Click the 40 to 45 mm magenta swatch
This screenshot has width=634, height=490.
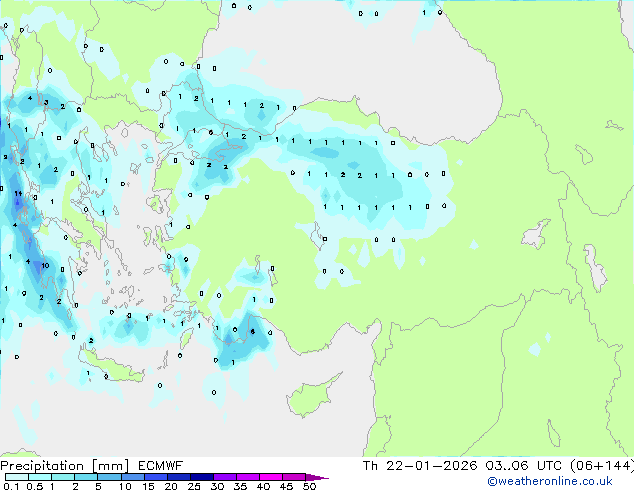pyautogui.click(x=271, y=477)
